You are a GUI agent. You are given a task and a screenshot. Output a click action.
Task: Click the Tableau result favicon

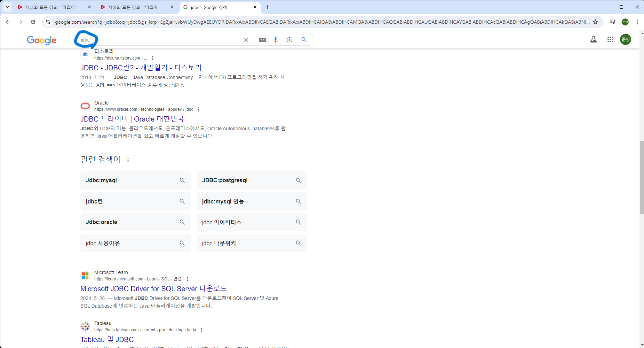85,326
